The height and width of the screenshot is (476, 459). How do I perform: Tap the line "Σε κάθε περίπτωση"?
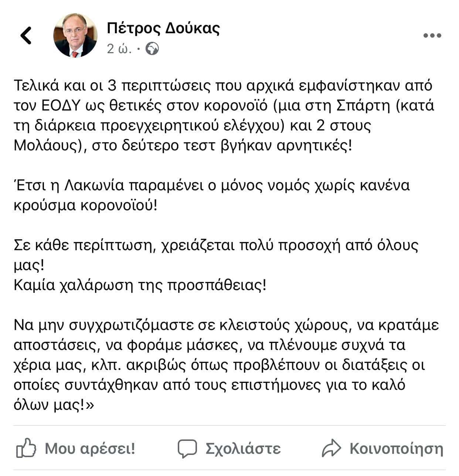[x=216, y=245]
